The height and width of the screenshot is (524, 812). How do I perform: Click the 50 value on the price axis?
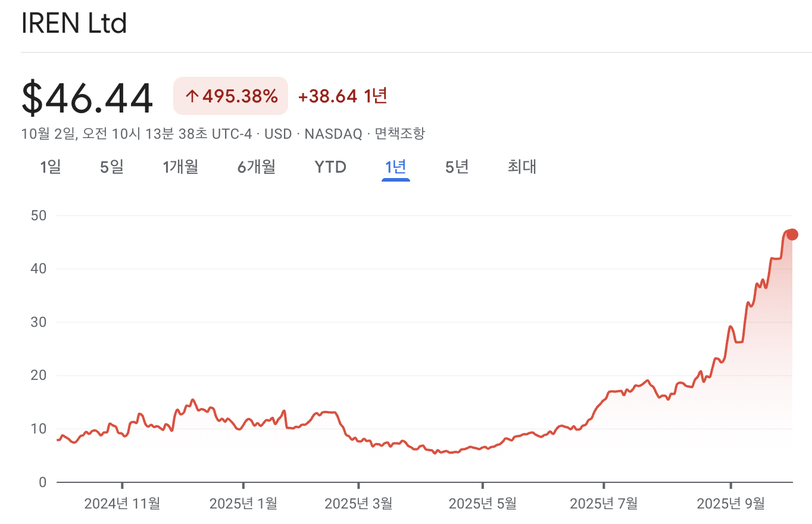38,216
